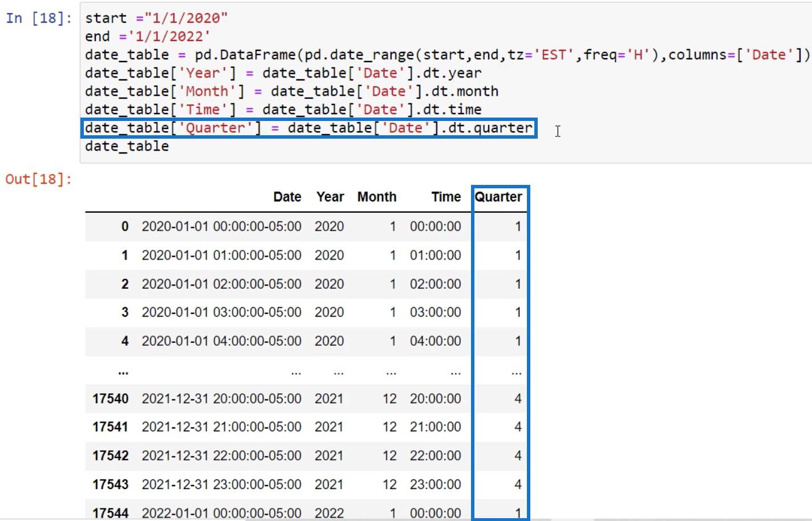Select row index 0
812x521 pixels.
click(x=125, y=227)
